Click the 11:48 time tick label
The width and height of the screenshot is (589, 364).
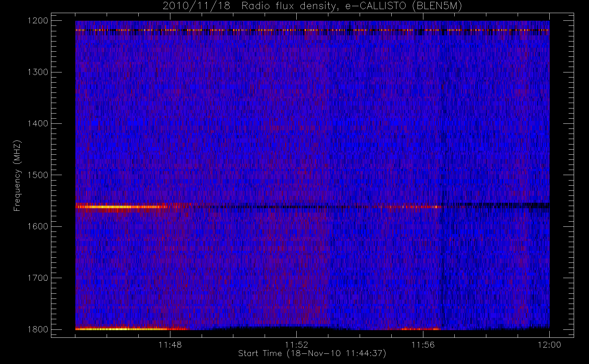(x=170, y=345)
